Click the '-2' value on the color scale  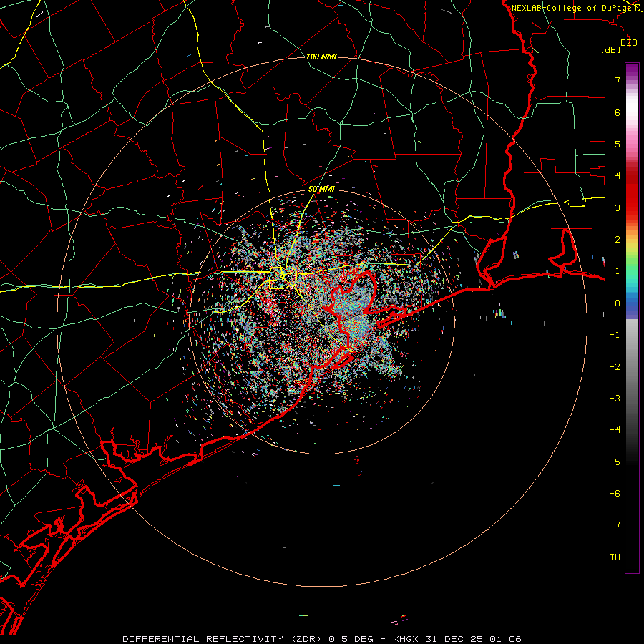pyautogui.click(x=615, y=367)
